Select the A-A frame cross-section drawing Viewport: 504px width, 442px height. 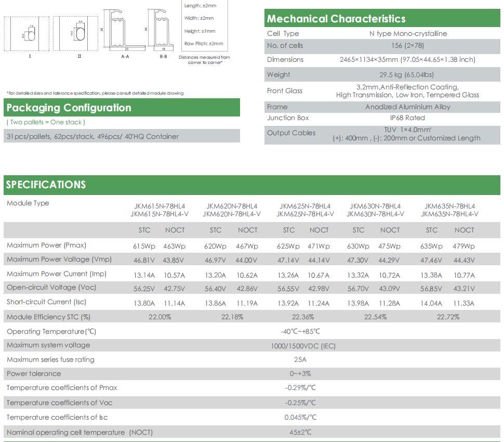pyautogui.click(x=124, y=30)
